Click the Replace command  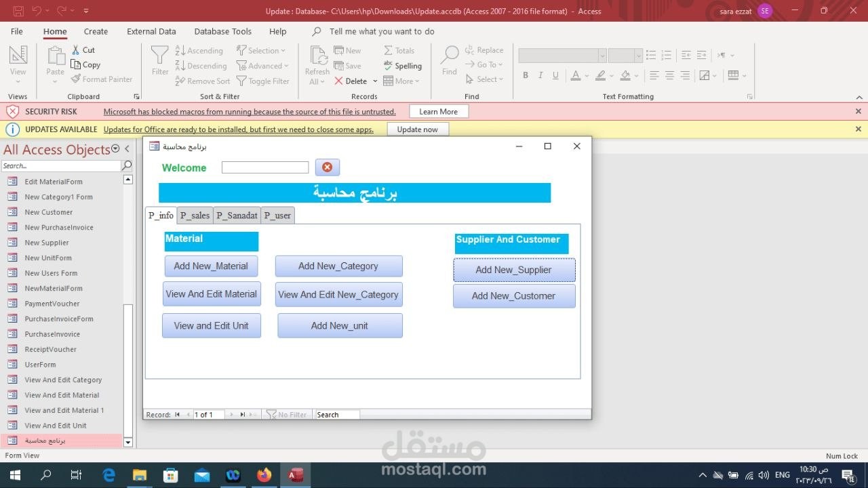click(484, 50)
